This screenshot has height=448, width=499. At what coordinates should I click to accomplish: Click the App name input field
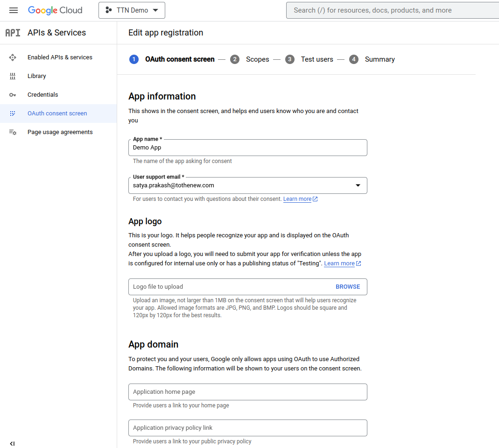(247, 148)
